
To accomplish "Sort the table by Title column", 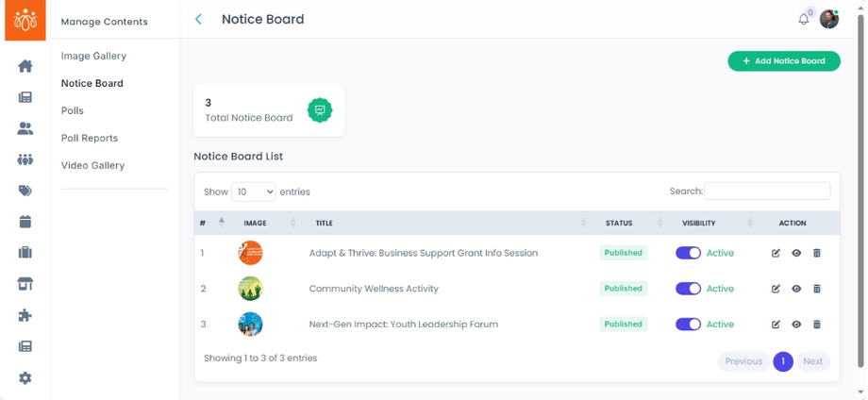I will coord(324,224).
